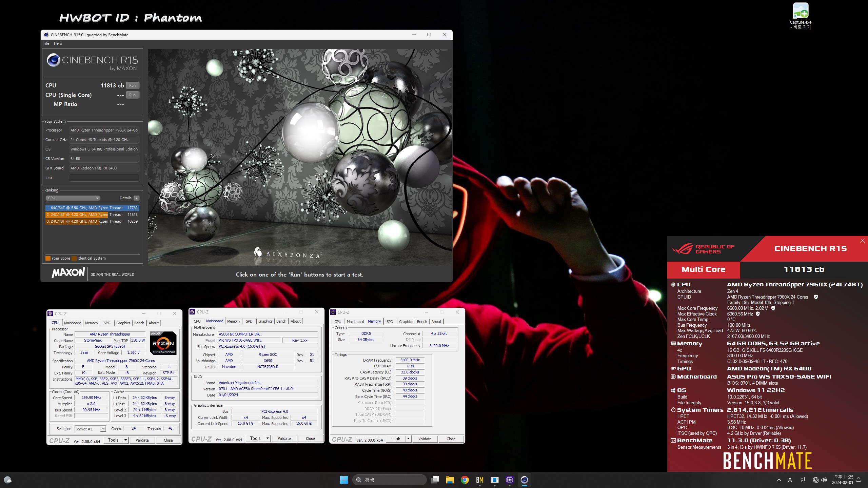Image resolution: width=868 pixels, height=488 pixels.
Task: Select ranking entry scoring 10259
Action: pos(92,221)
